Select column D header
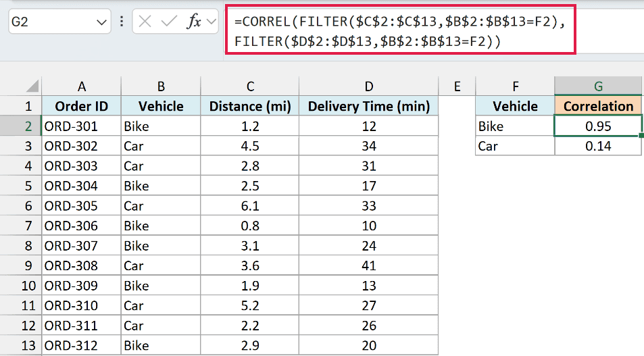644x356 pixels. (x=368, y=86)
